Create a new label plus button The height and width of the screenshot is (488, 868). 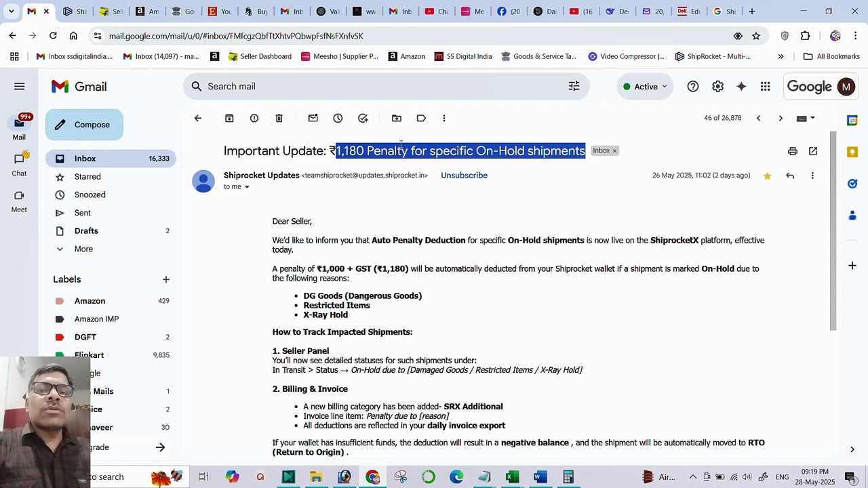click(166, 279)
